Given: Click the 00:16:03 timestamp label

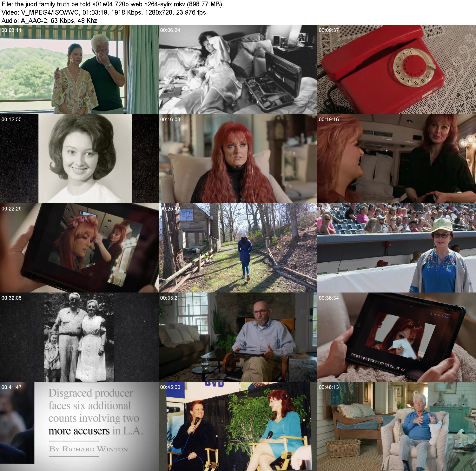Looking at the screenshot, I should 170,119.
